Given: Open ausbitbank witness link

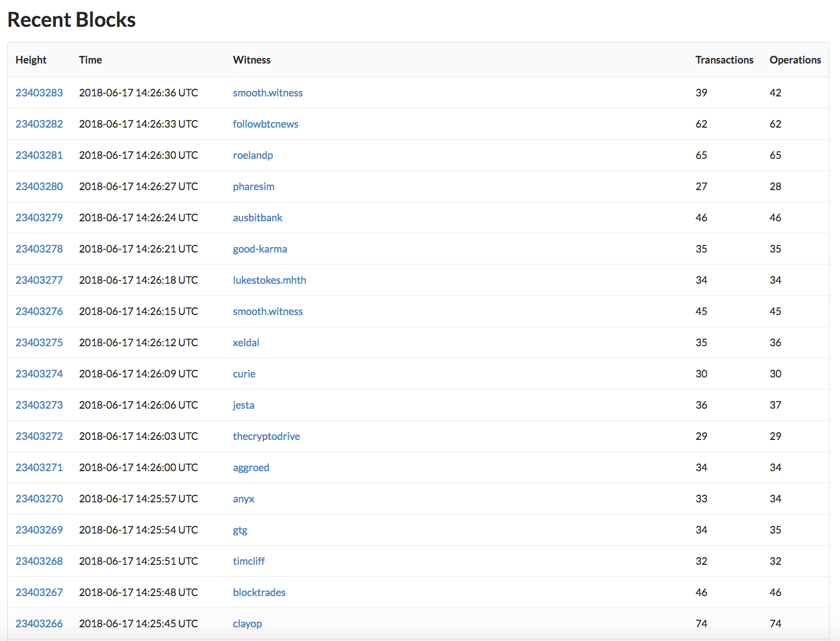Looking at the screenshot, I should [258, 218].
